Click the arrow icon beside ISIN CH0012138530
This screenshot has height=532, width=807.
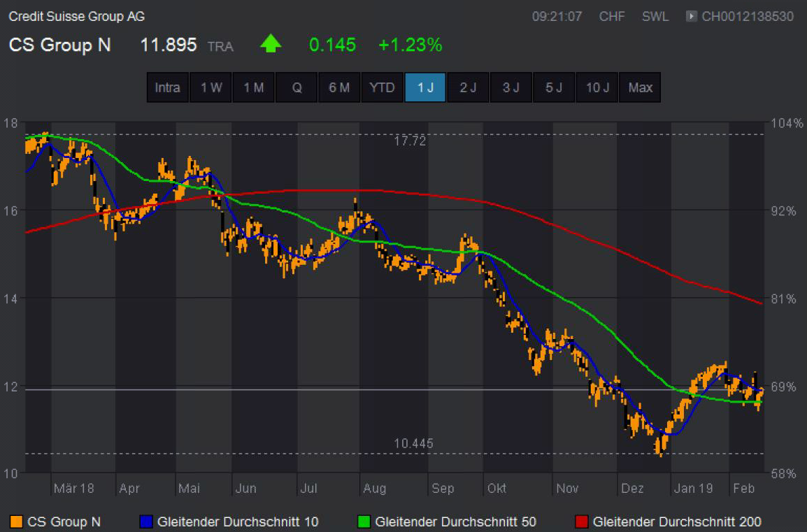[x=692, y=16]
